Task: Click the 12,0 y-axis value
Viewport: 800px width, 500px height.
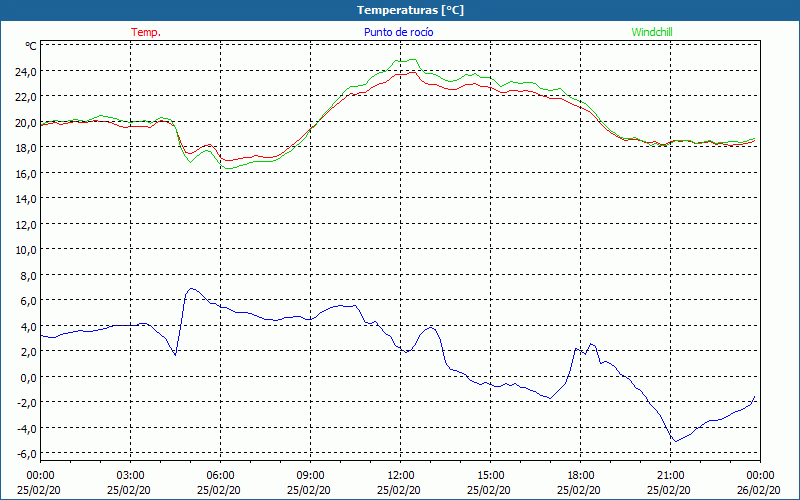Action: pyautogui.click(x=26, y=224)
